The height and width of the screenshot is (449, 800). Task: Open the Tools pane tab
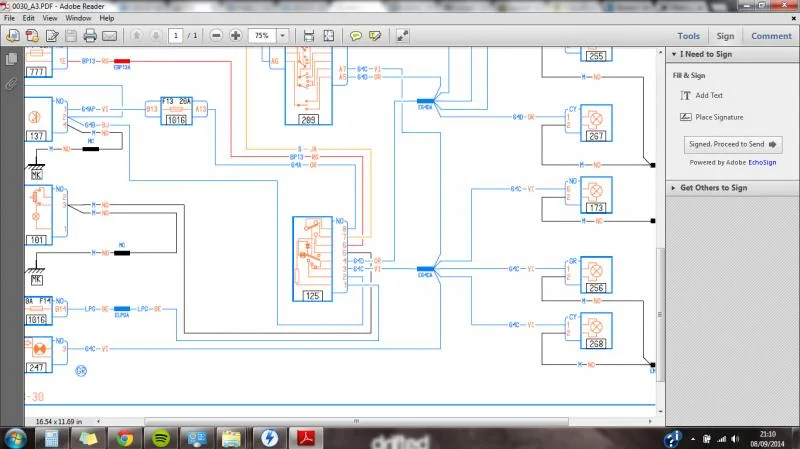pos(688,36)
